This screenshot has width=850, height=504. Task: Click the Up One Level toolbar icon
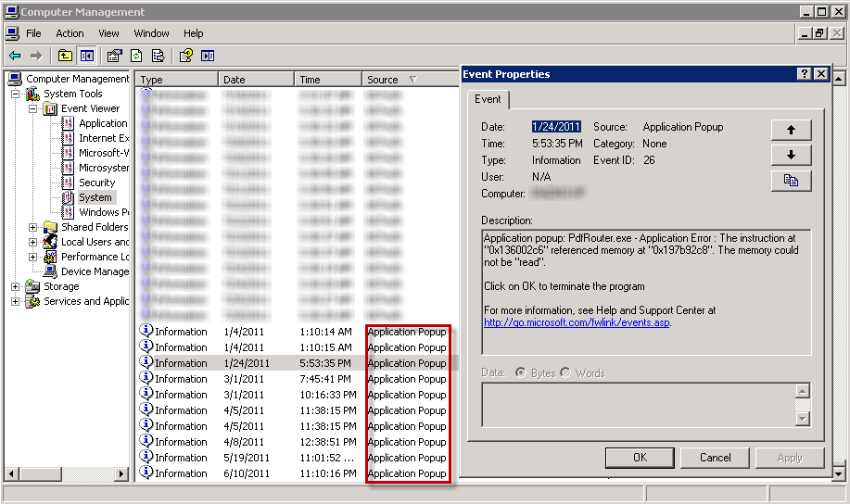(65, 56)
